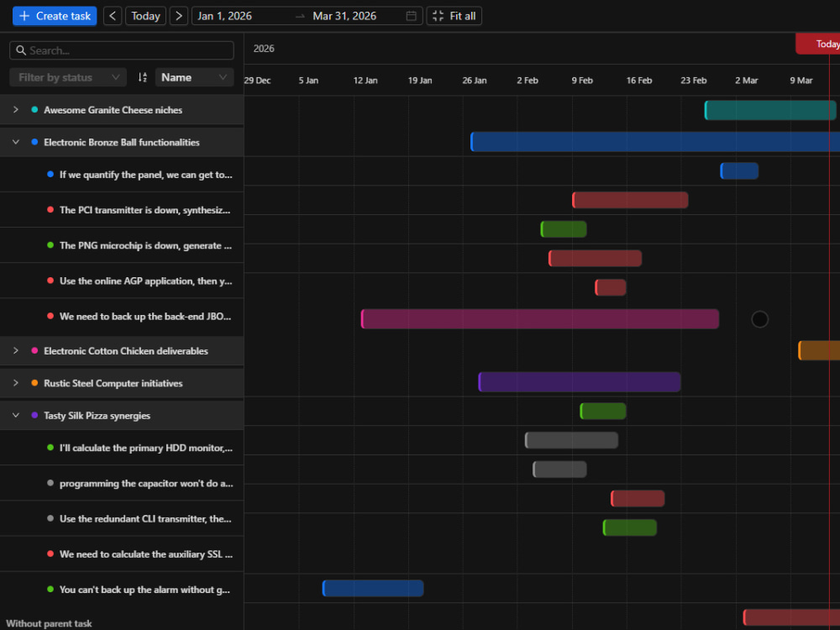840x630 pixels.
Task: Open the start date field Jan 1, 2026
Action: (x=241, y=16)
